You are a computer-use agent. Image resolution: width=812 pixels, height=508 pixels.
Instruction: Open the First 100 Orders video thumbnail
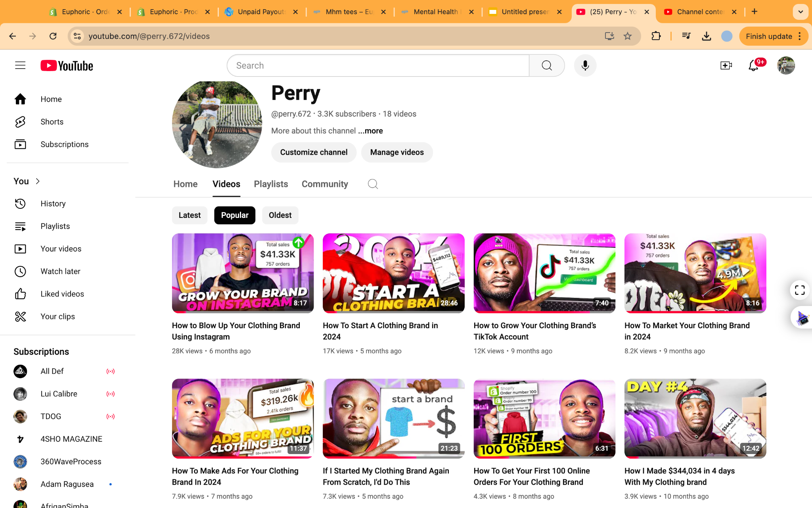tap(544, 418)
